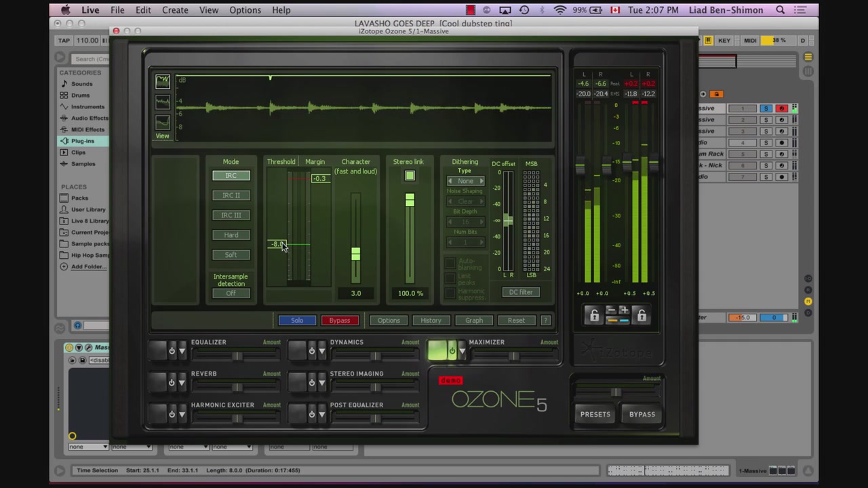
Task: Open the History panel
Action: coord(431,321)
